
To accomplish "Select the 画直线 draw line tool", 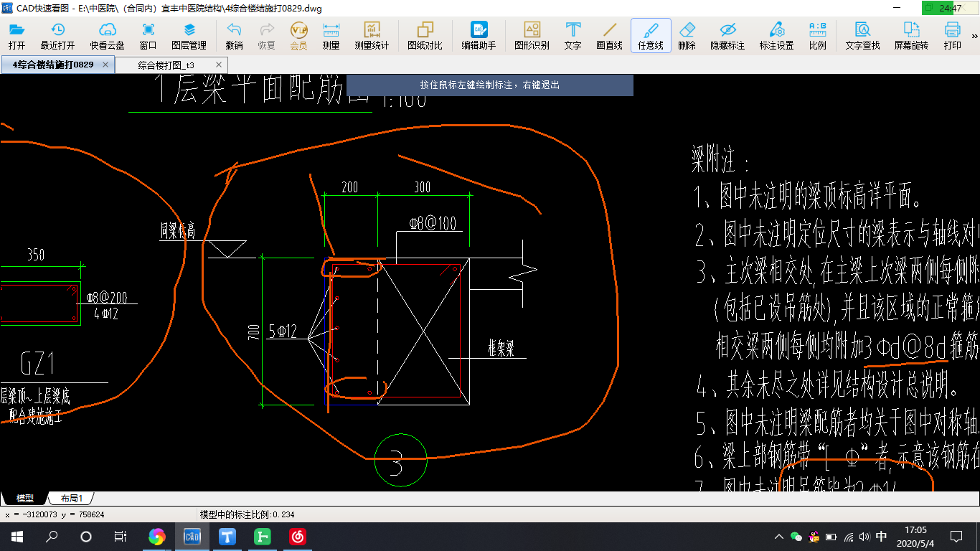I will (x=609, y=35).
